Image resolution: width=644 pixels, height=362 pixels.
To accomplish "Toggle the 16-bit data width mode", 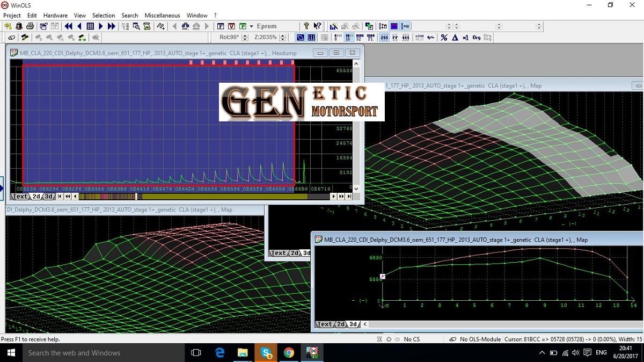I will point(348,38).
